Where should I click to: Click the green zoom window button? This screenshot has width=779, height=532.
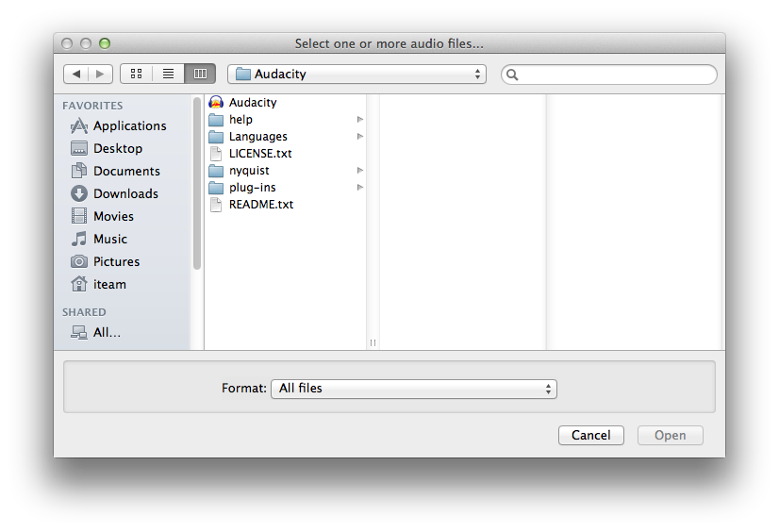105,43
